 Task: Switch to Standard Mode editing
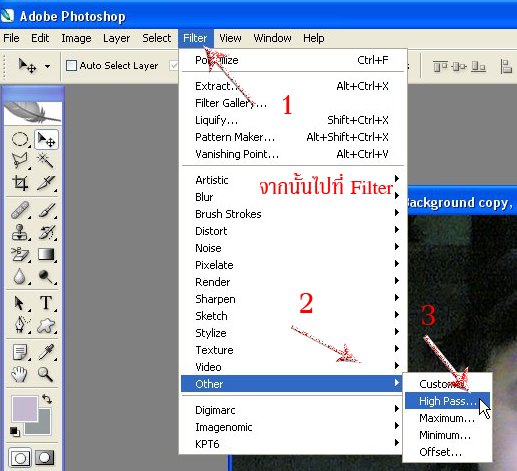click(x=20, y=458)
